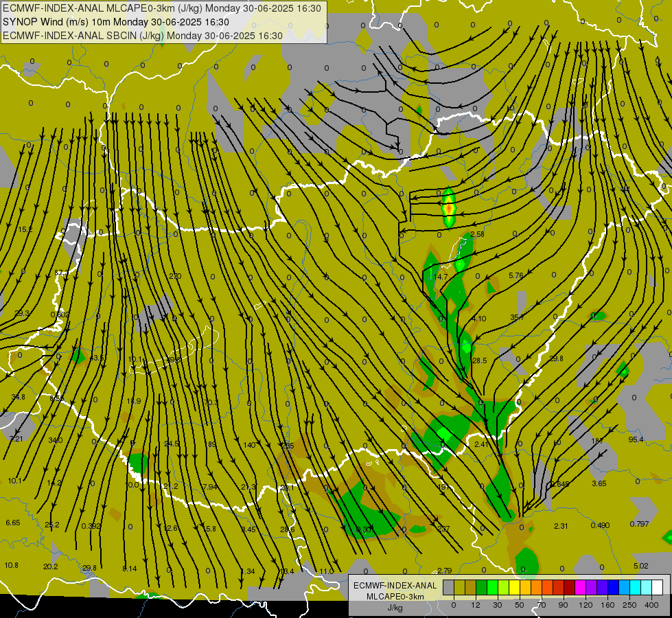The width and height of the screenshot is (672, 618).
Task: Click the map value 15.2
Action: click(x=25, y=229)
